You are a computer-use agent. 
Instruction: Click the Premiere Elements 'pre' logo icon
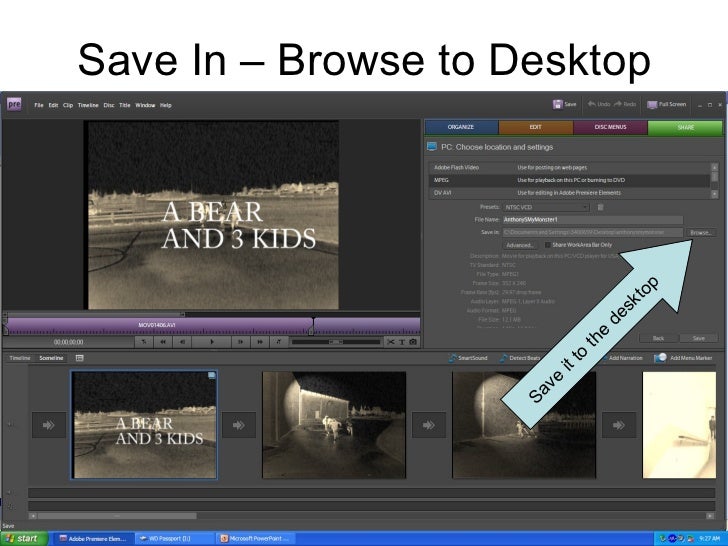pos(14,104)
